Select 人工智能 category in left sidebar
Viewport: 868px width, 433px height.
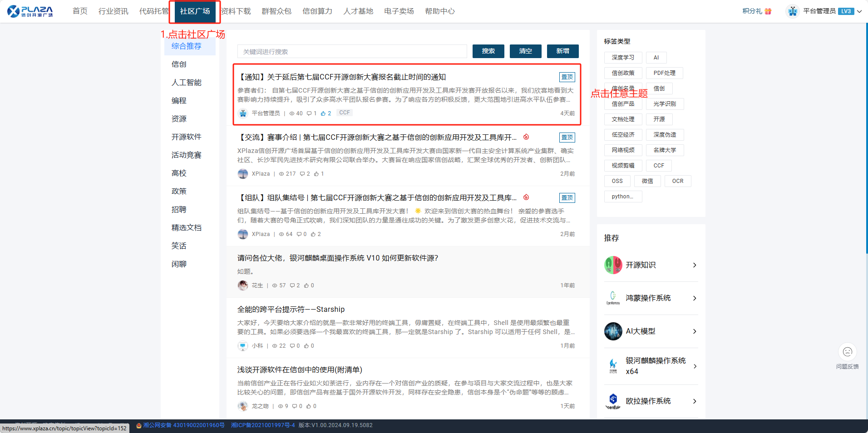186,83
